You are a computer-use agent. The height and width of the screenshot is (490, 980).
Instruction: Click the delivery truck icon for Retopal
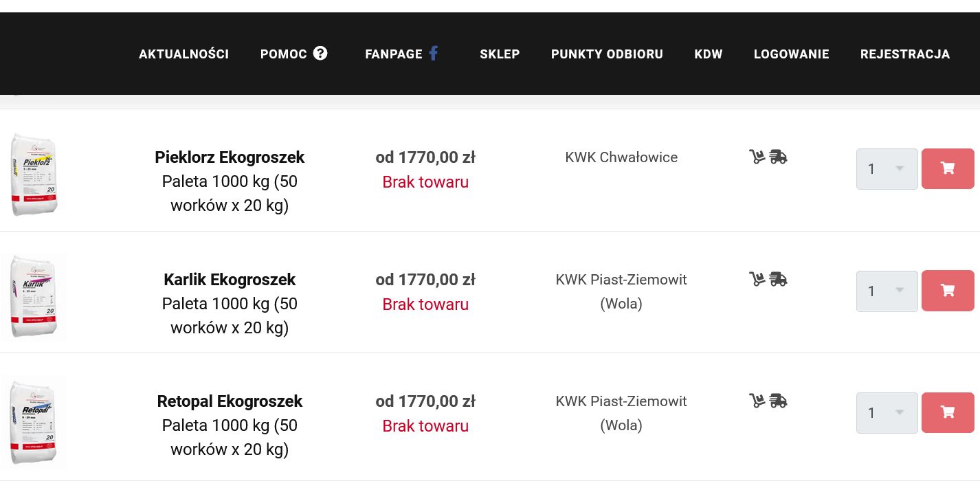point(778,401)
